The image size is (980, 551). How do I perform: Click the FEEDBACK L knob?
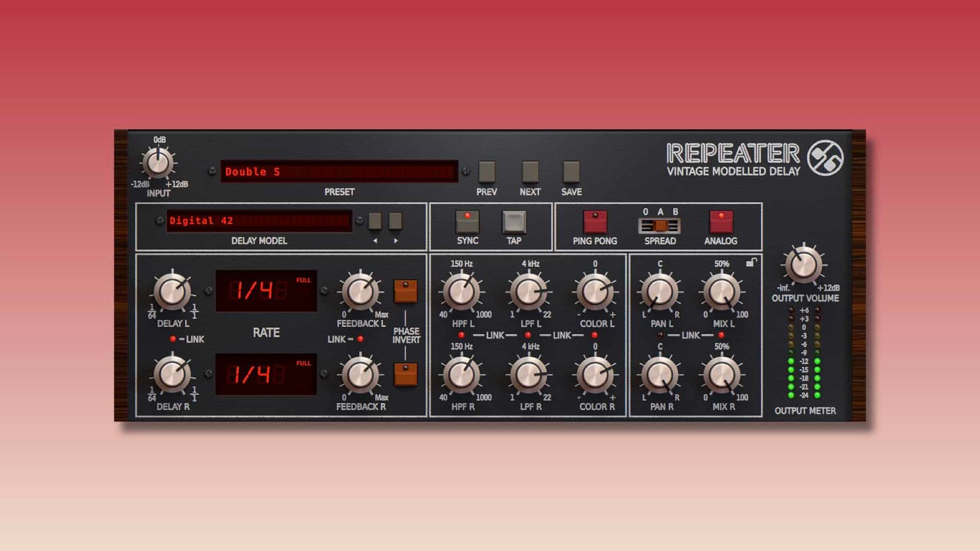point(360,291)
